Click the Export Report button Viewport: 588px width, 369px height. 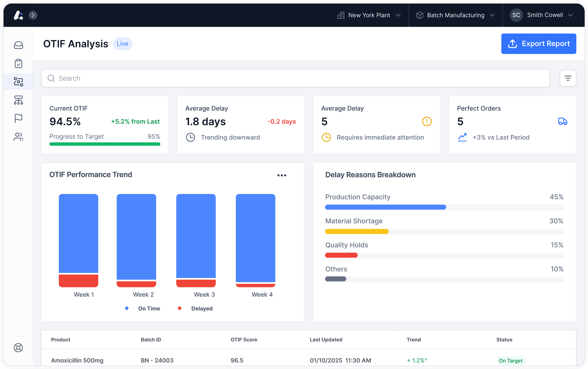539,44
